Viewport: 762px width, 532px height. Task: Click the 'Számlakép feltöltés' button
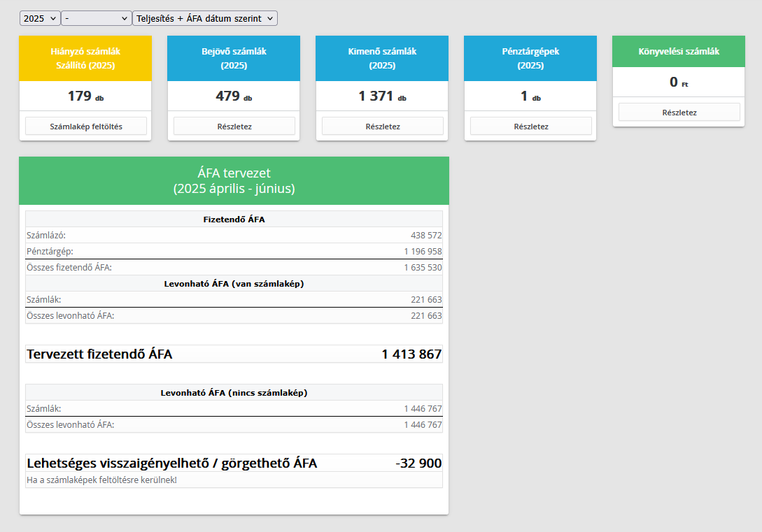(86, 127)
